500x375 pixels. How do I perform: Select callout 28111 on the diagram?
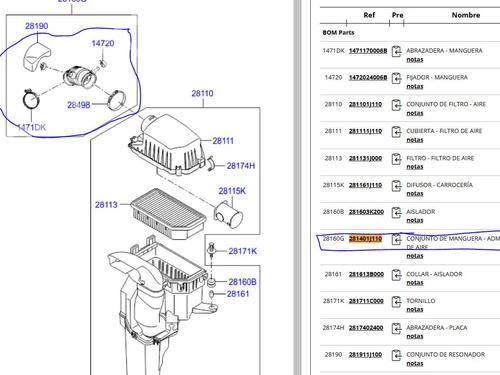pyautogui.click(x=223, y=141)
